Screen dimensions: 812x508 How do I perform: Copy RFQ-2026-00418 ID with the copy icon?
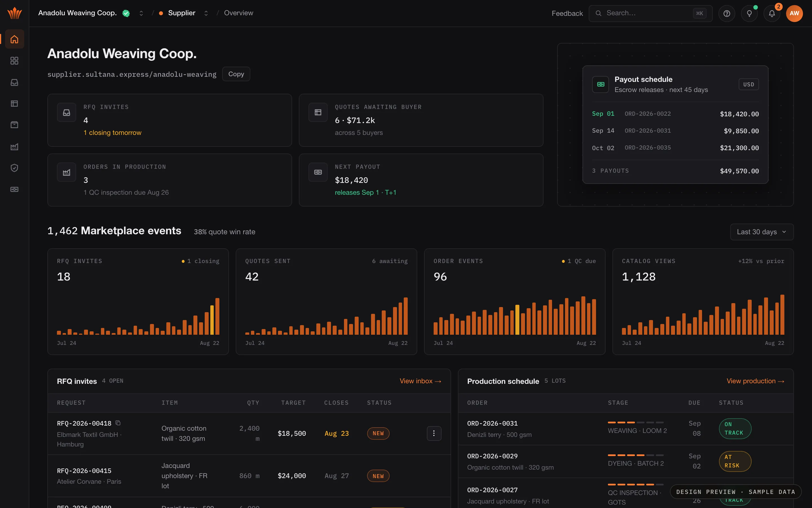(x=118, y=423)
